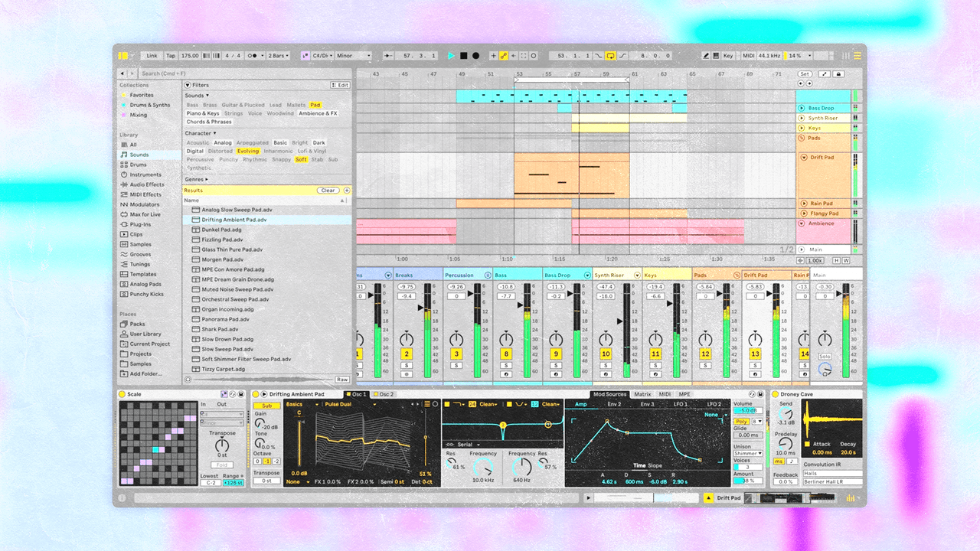Solo the Drift Pad track
980x551 pixels.
pyautogui.click(x=756, y=364)
